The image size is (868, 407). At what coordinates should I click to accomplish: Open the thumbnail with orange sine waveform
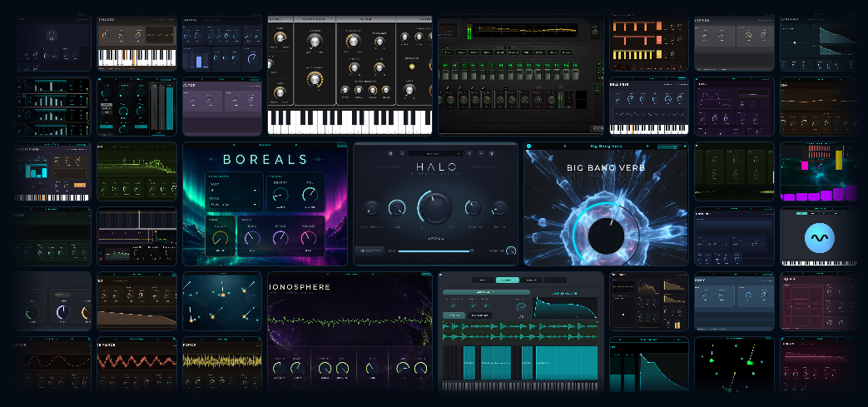[x=54, y=365]
